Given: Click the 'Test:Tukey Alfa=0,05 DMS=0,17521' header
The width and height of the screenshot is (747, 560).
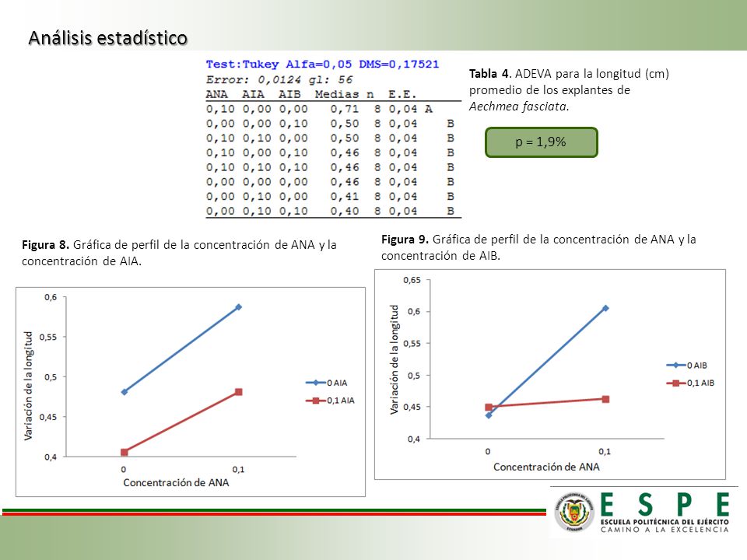Looking at the screenshot, I should (x=322, y=65).
